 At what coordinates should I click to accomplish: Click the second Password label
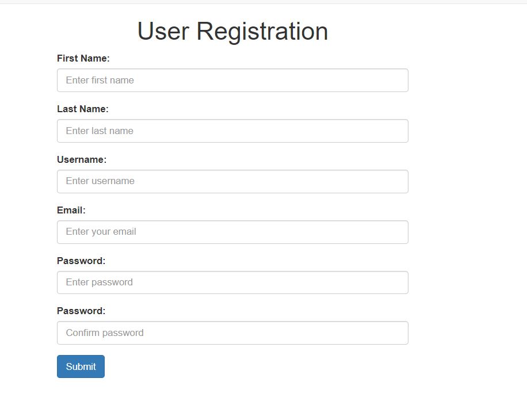[81, 311]
